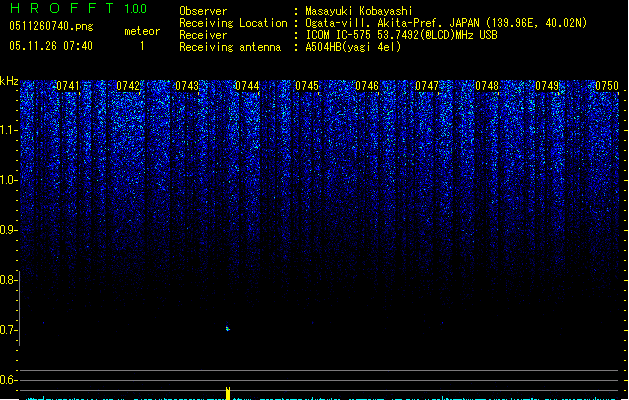Click the Receiving Location value text
629x400 pixels.
pos(446,23)
